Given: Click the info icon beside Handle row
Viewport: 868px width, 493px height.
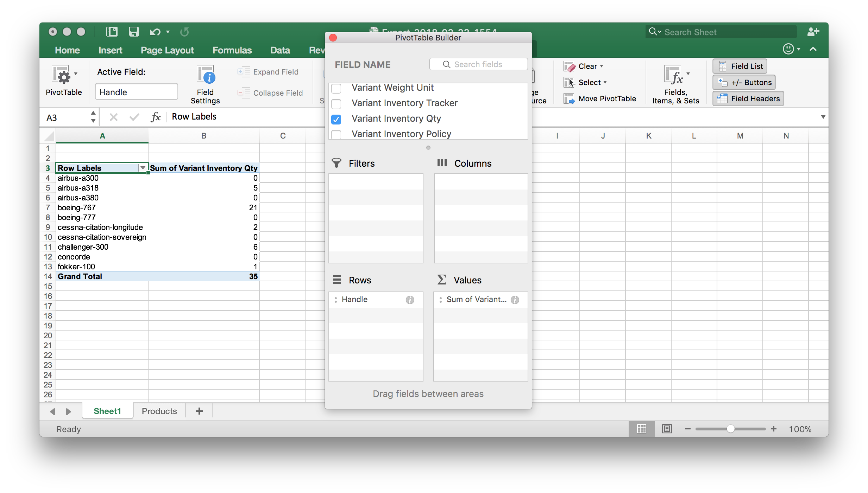Looking at the screenshot, I should [x=410, y=300].
